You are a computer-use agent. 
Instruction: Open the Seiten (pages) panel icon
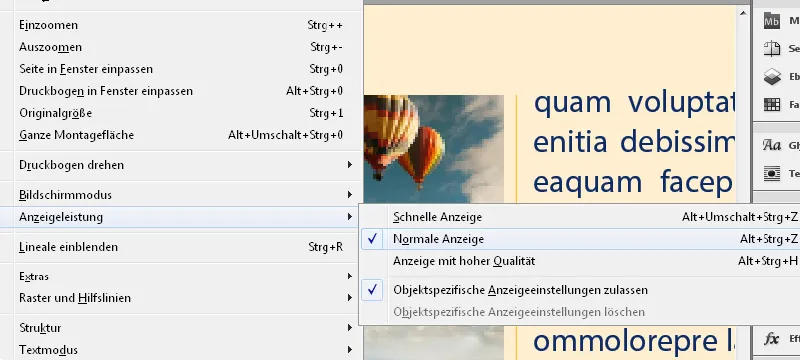pos(771,49)
